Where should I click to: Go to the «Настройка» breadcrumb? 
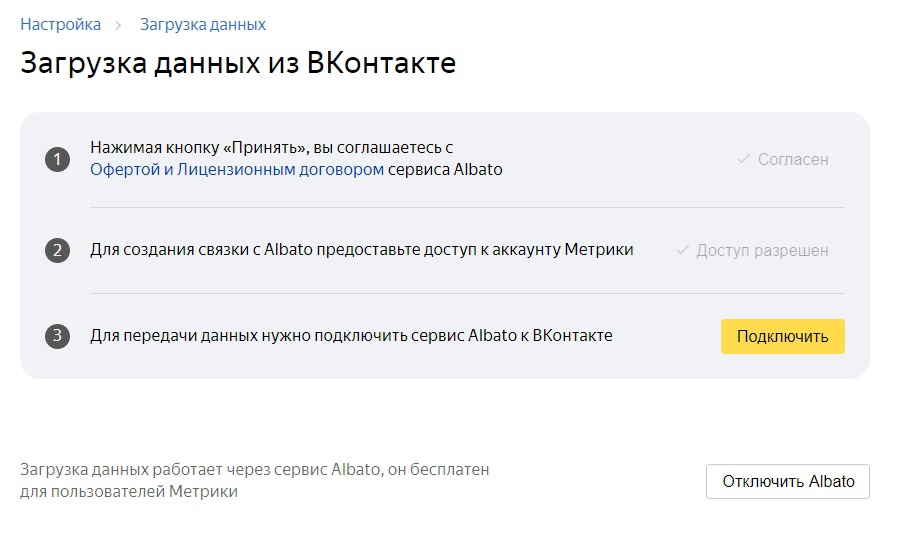pos(60,24)
